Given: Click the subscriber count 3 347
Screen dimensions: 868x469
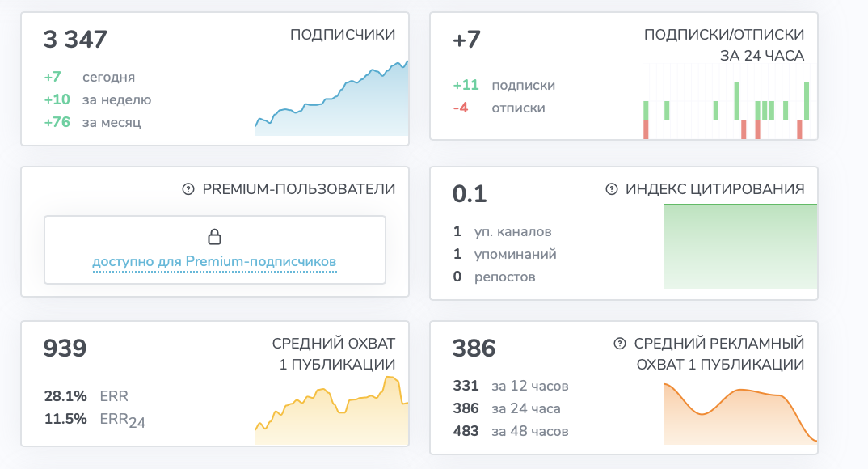Looking at the screenshot, I should tap(75, 40).
